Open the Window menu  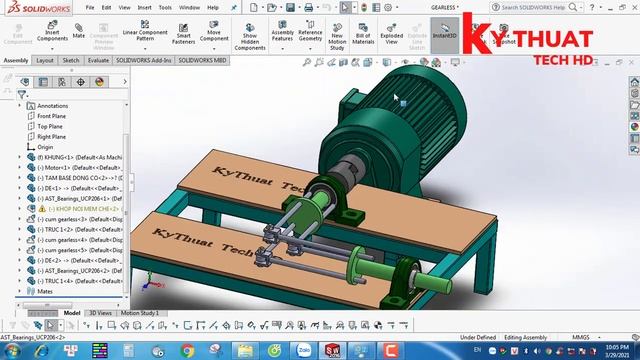pyautogui.click(x=189, y=7)
